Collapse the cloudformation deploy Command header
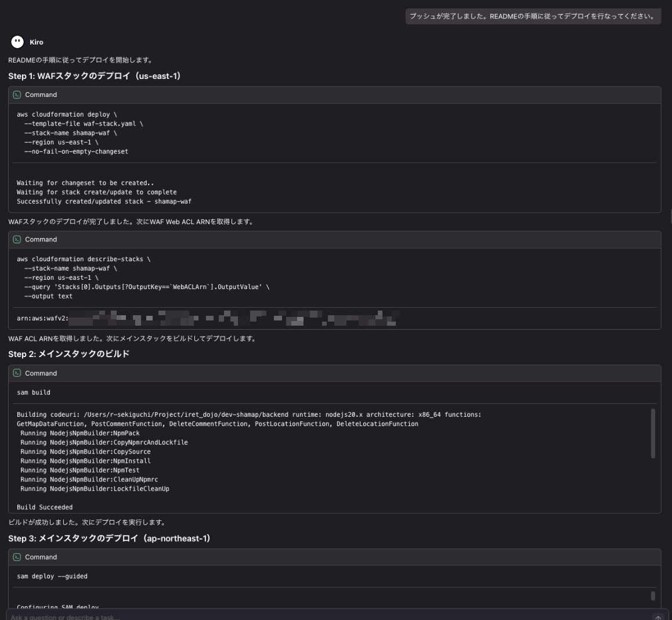This screenshot has height=620, width=672. point(41,95)
